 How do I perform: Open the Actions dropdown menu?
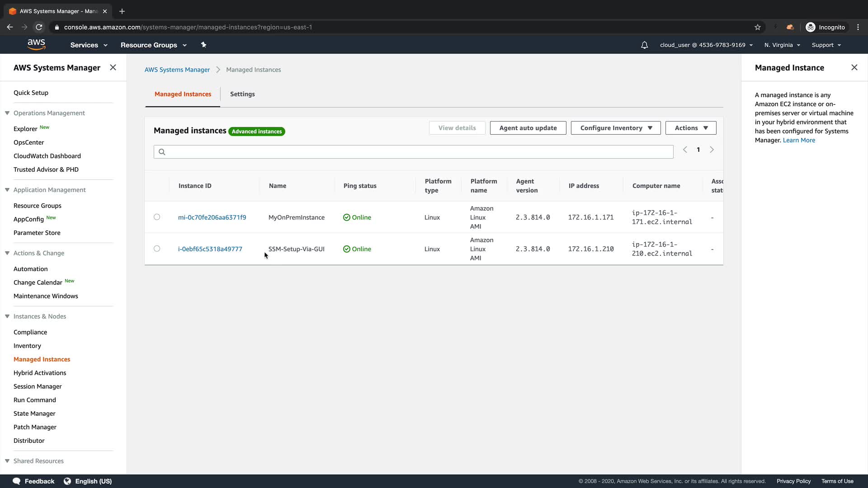690,128
